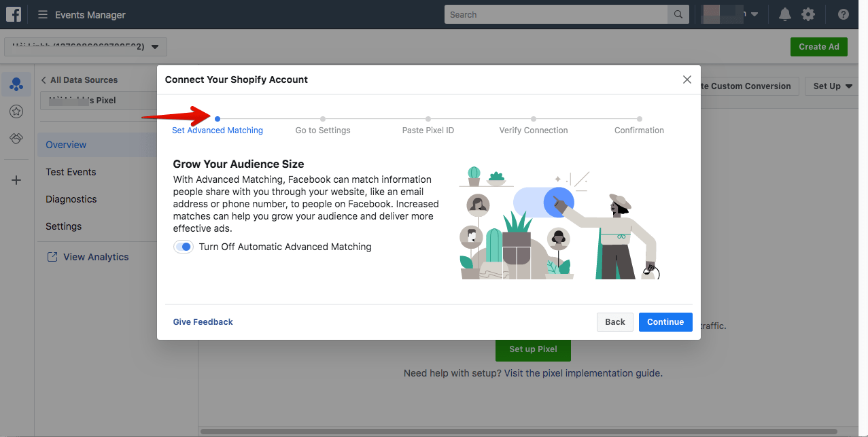Image resolution: width=868 pixels, height=437 pixels.
Task: Expand the ad account selector dropdown
Action: click(x=86, y=47)
